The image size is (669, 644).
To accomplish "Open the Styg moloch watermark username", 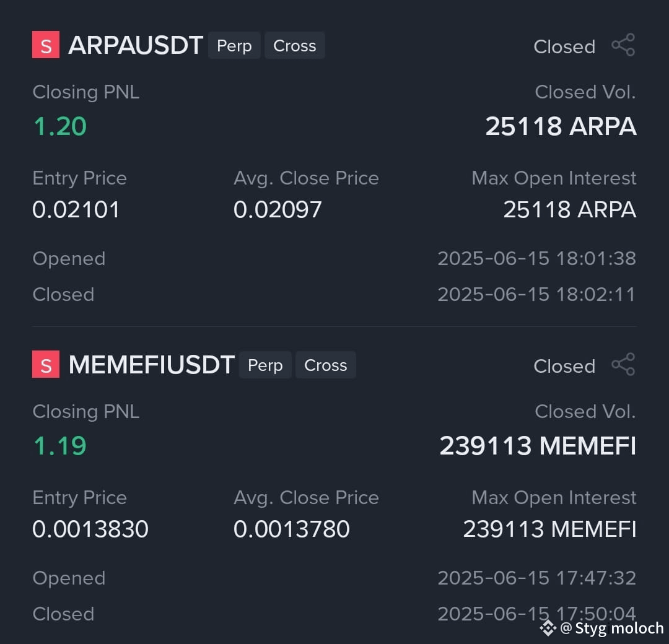I will click(619, 629).
